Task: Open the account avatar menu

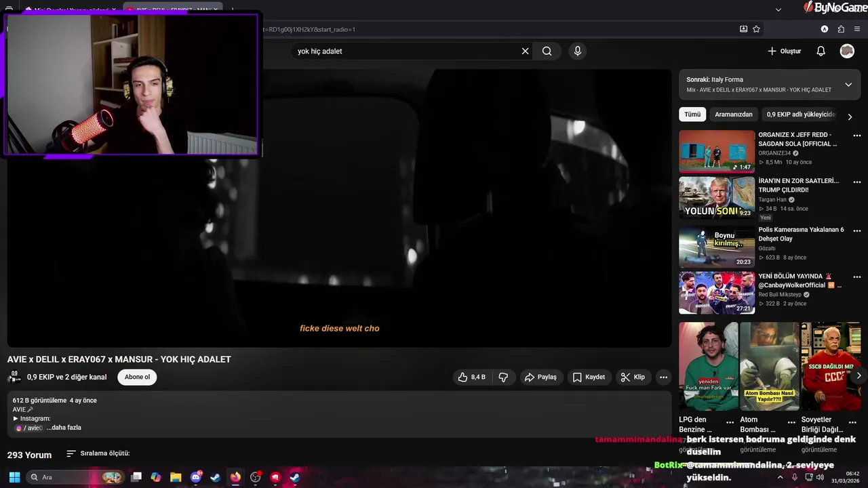Action: 847,51
